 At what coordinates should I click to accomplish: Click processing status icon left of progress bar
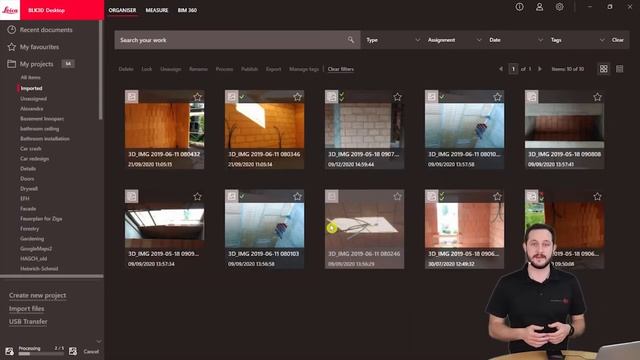[9, 351]
